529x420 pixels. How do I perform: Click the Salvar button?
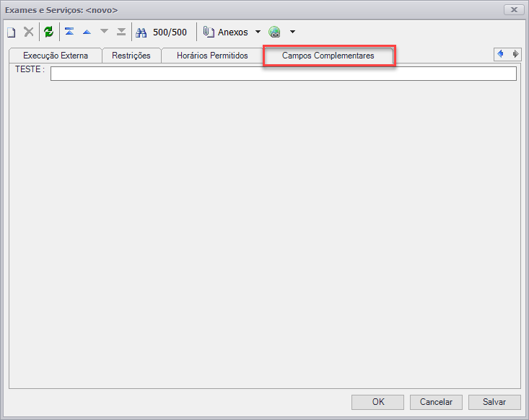[494, 402]
